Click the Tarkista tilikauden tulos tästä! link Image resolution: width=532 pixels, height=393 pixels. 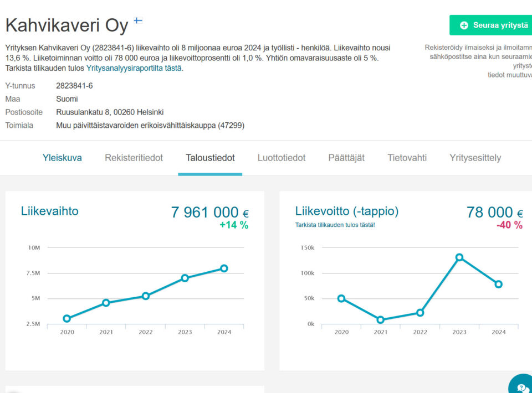(335, 225)
